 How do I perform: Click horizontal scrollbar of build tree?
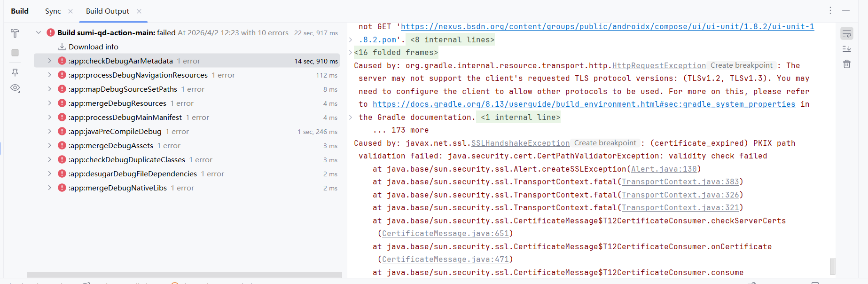point(184,275)
